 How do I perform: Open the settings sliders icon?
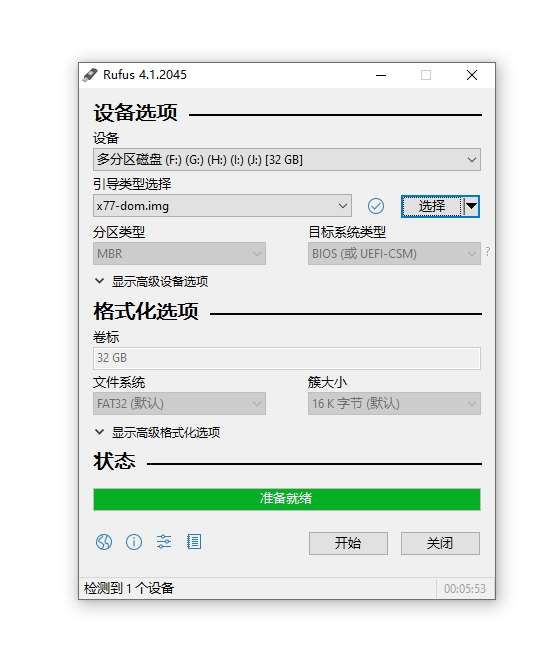point(164,542)
